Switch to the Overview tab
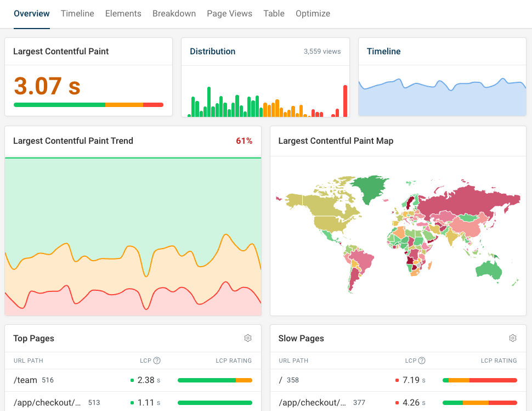 click(32, 14)
